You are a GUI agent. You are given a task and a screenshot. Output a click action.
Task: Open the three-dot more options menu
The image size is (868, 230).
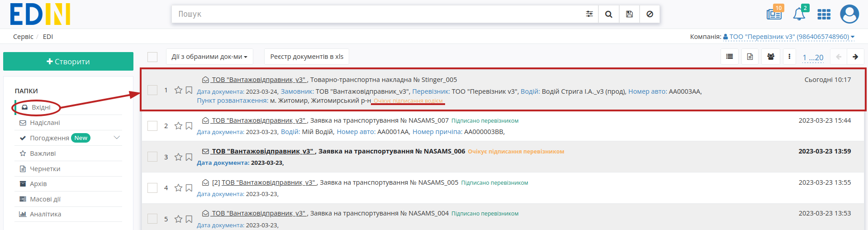789,57
